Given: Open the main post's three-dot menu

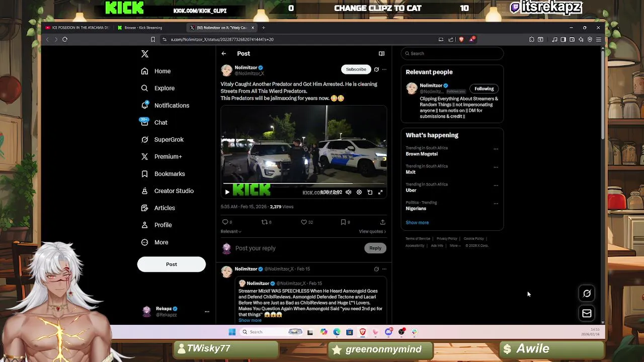Looking at the screenshot, I should click(384, 69).
